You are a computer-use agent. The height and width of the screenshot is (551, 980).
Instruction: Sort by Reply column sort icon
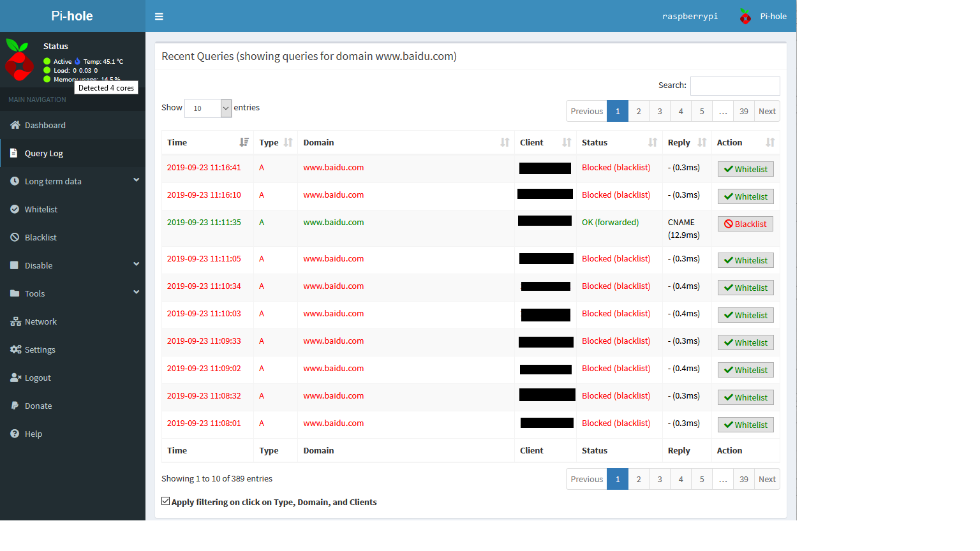[702, 142]
